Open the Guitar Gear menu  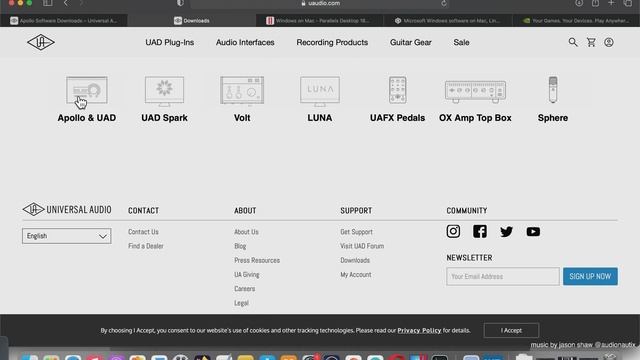410,42
